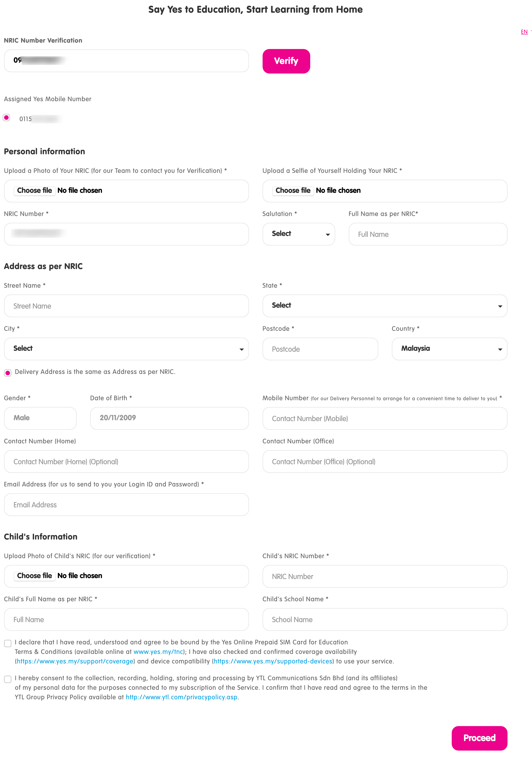Screen dimensions: 532x771
Task: Open the YTL privacy policy link
Action: point(181,697)
